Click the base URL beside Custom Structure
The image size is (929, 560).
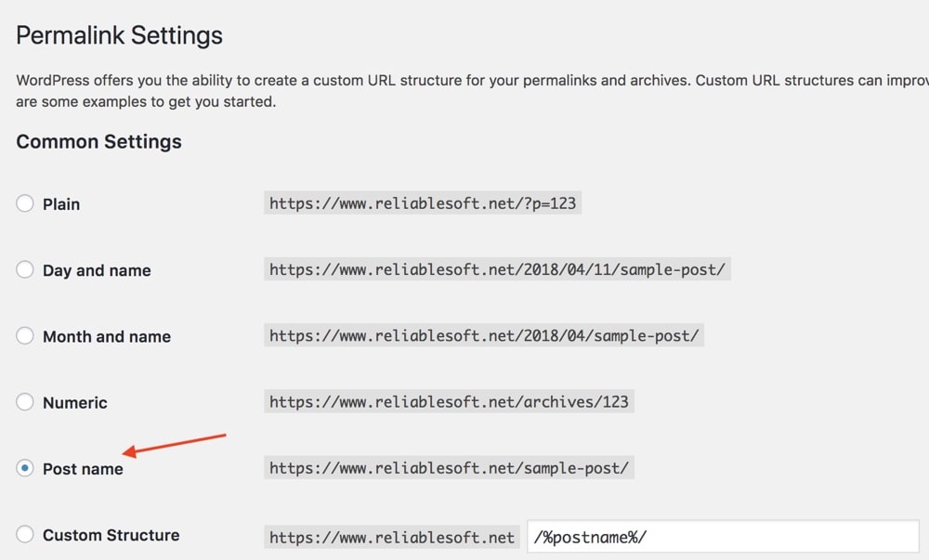point(392,537)
